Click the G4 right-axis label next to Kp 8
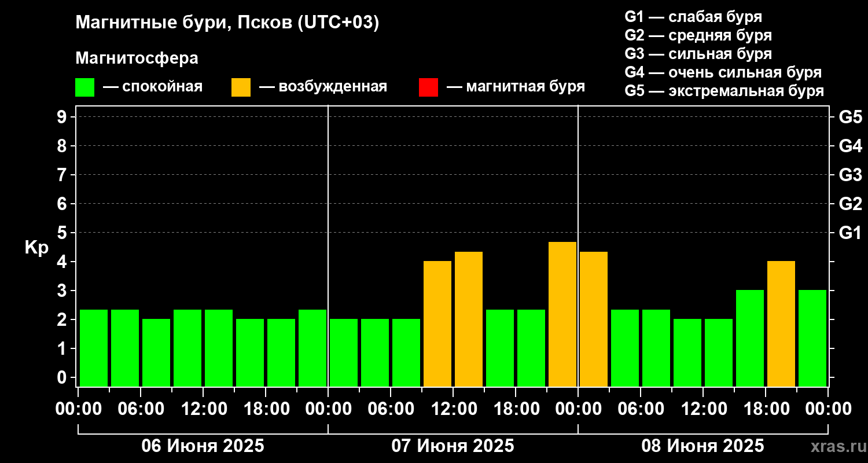 coord(850,146)
